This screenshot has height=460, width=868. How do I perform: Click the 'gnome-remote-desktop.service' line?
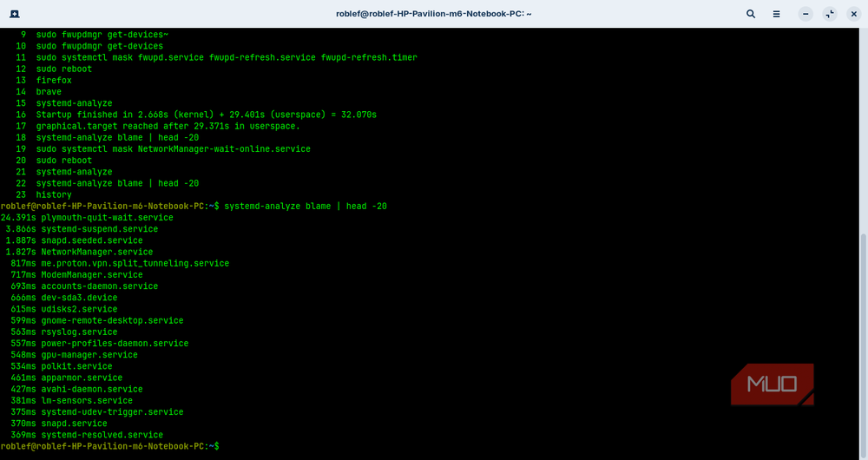97,320
